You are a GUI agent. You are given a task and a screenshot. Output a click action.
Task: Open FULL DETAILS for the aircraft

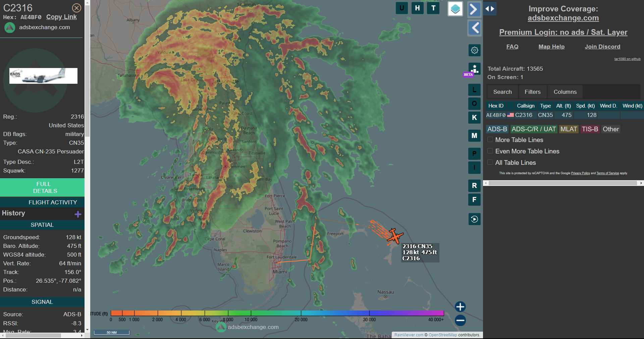(x=42, y=187)
